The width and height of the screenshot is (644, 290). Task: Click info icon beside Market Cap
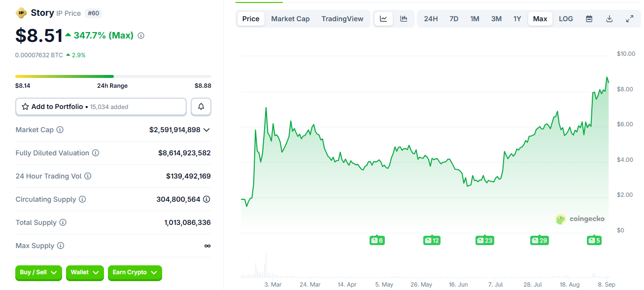click(60, 130)
